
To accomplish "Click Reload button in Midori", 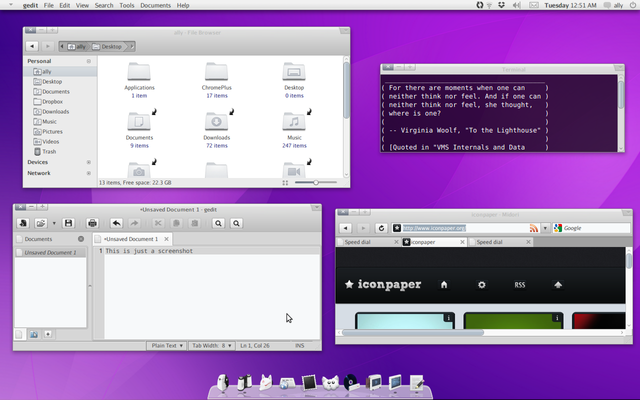I will point(381,228).
